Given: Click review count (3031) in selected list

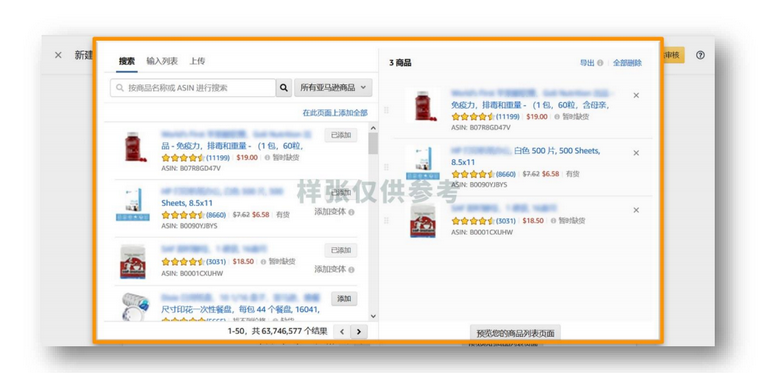Looking at the screenshot, I should (x=506, y=221).
